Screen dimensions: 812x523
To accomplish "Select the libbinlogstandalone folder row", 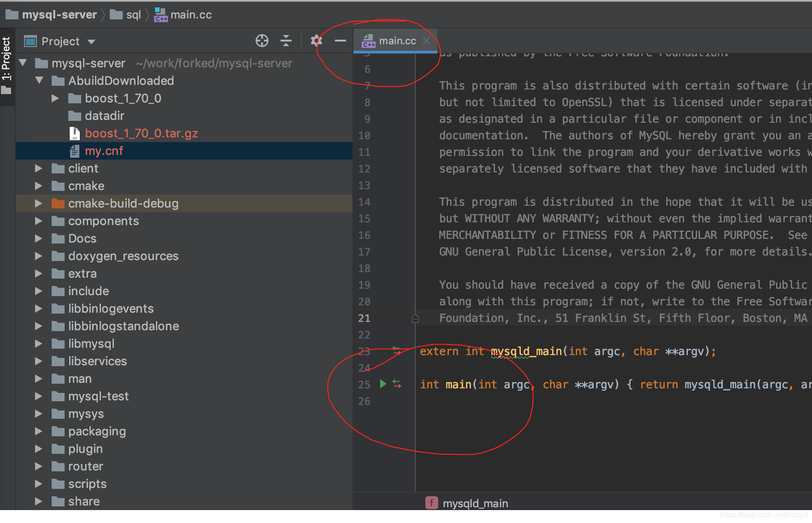I will (x=184, y=326).
